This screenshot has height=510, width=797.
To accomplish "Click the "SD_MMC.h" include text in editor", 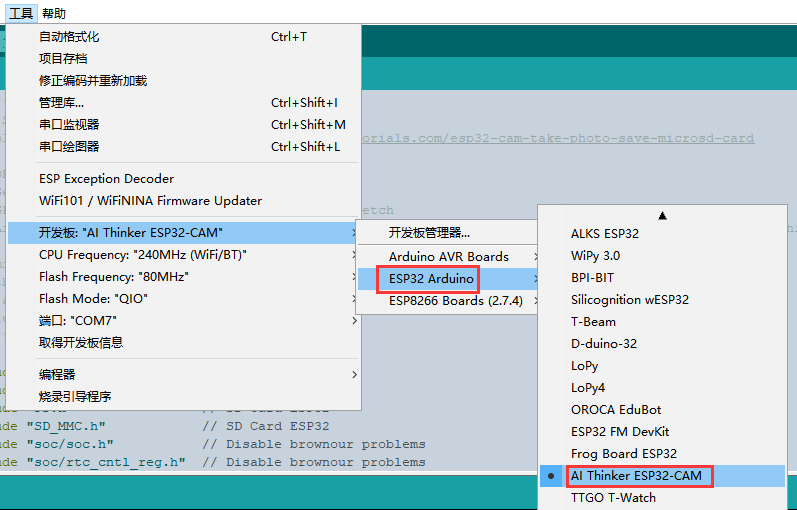I will [66, 426].
